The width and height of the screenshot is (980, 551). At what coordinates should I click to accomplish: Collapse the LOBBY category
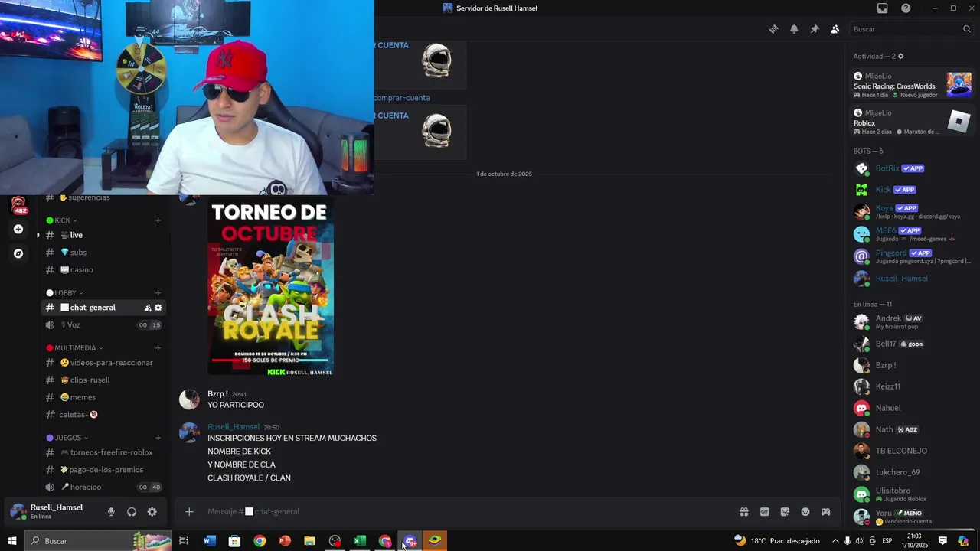(x=65, y=293)
